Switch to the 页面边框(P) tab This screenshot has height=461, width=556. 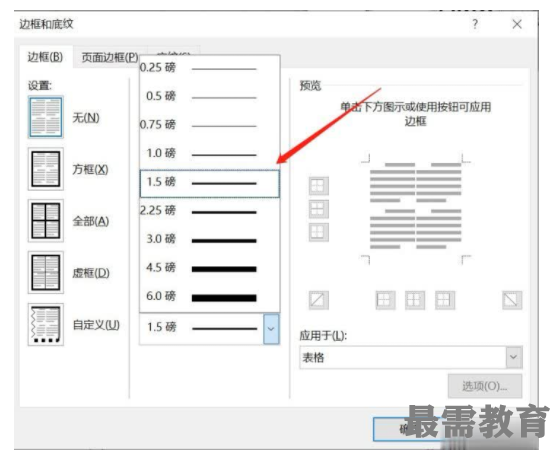click(110, 57)
